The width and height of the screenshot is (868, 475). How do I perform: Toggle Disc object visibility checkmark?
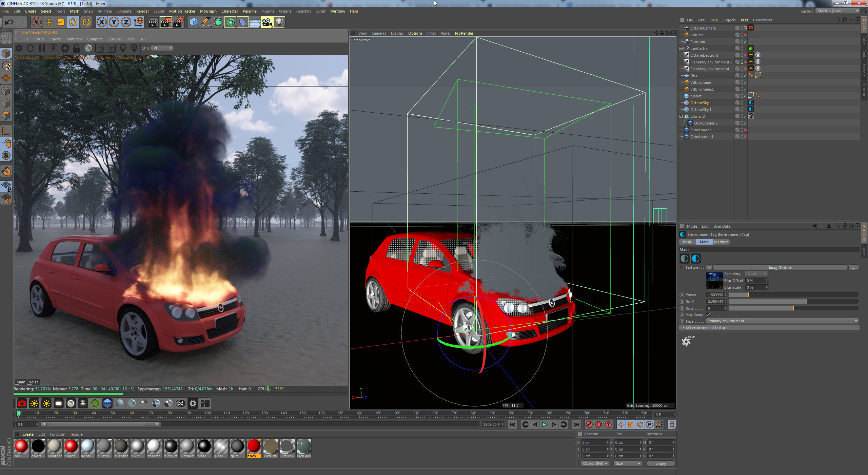coord(745,76)
